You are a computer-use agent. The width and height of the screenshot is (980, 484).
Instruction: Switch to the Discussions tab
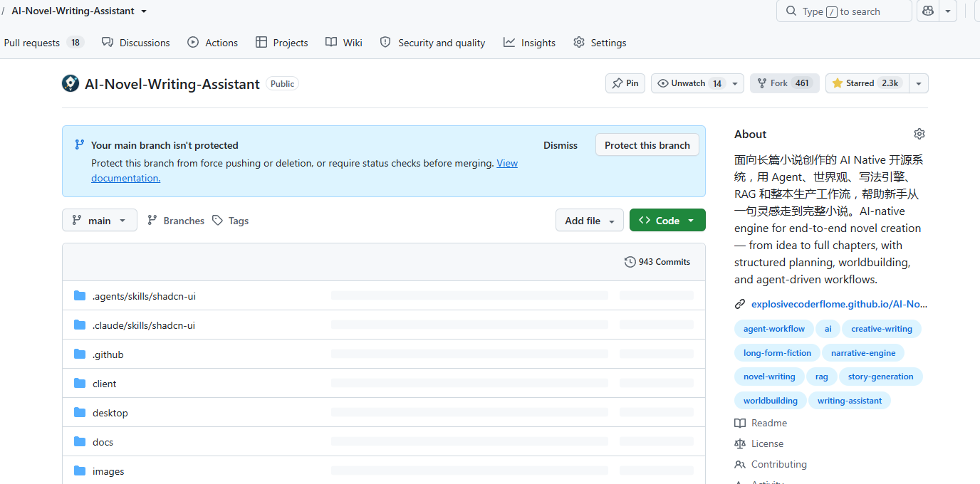[136, 43]
